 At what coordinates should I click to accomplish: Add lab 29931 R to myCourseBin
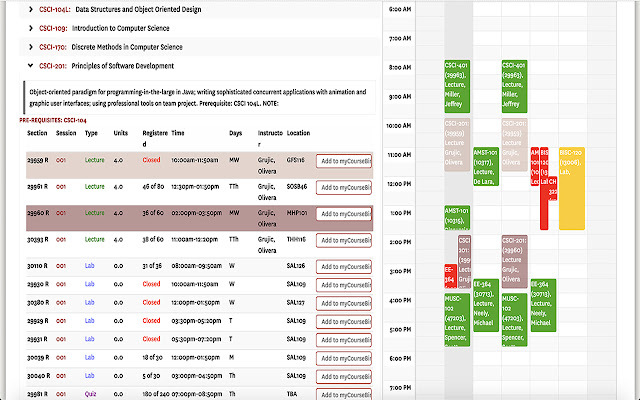click(344, 340)
